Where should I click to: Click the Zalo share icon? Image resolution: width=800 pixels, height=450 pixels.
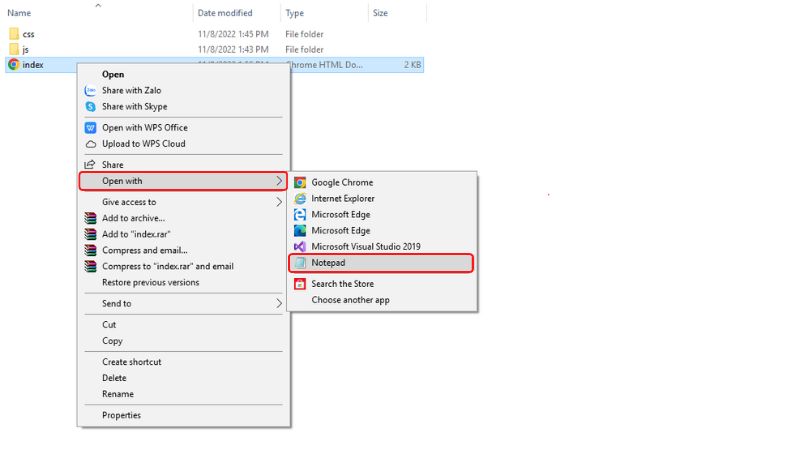coord(90,90)
